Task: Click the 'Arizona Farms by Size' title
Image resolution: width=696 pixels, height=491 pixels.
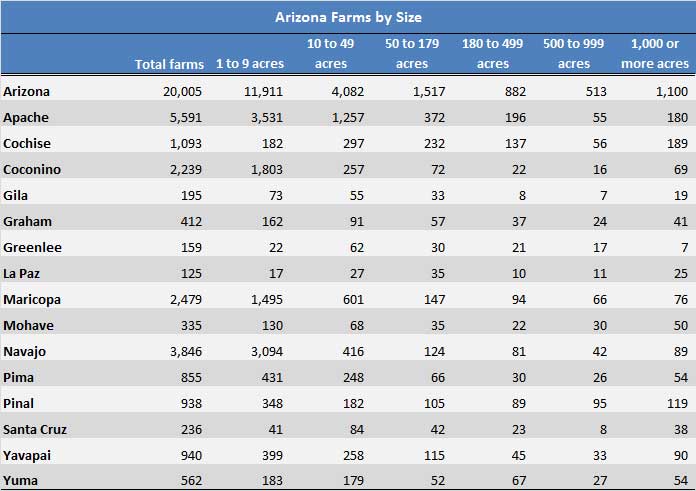Action: [348, 17]
